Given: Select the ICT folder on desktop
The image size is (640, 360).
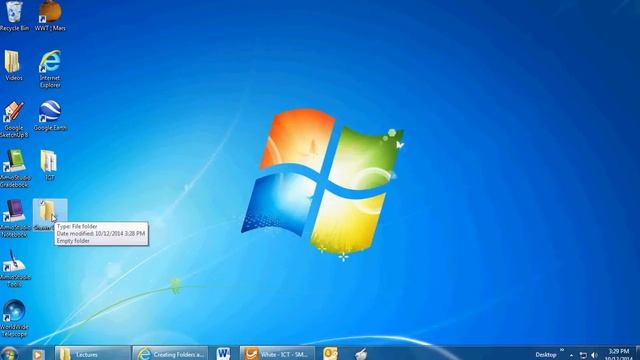Looking at the screenshot, I should pyautogui.click(x=49, y=165).
